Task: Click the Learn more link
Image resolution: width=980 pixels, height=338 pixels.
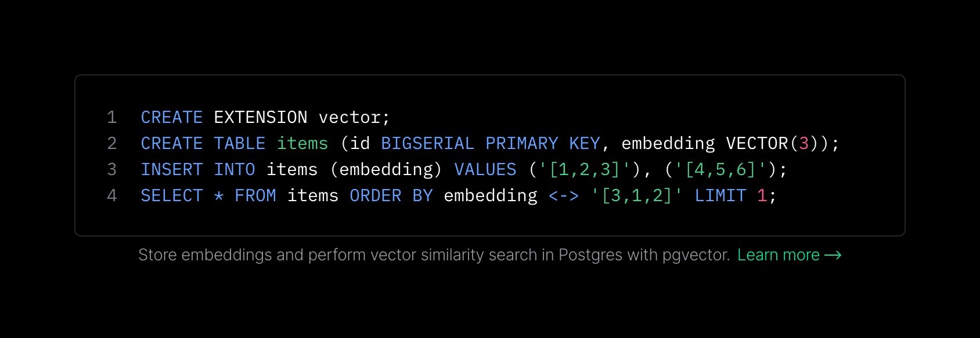Action: tap(778, 255)
